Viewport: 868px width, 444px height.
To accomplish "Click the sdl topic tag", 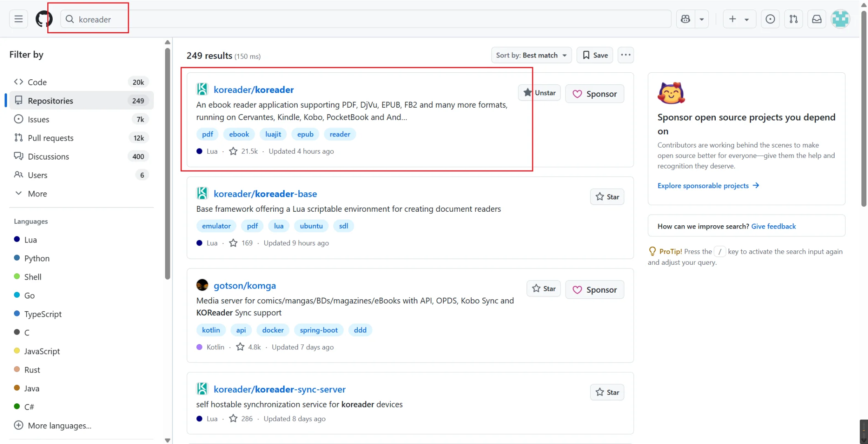I will (x=344, y=226).
